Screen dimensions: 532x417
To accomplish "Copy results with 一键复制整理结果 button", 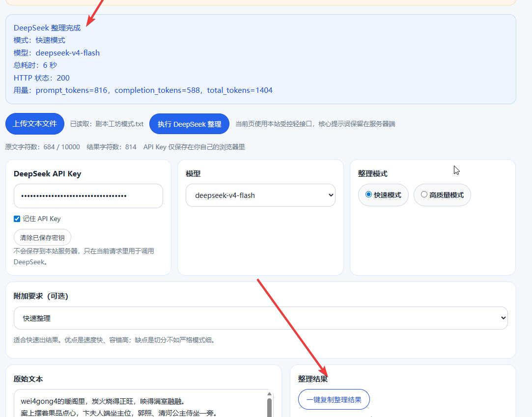I will 334,399.
